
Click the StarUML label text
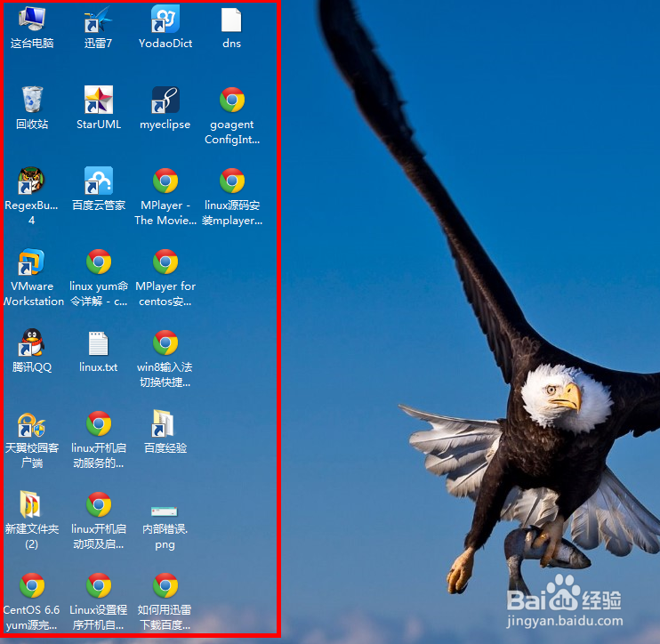[x=99, y=125]
